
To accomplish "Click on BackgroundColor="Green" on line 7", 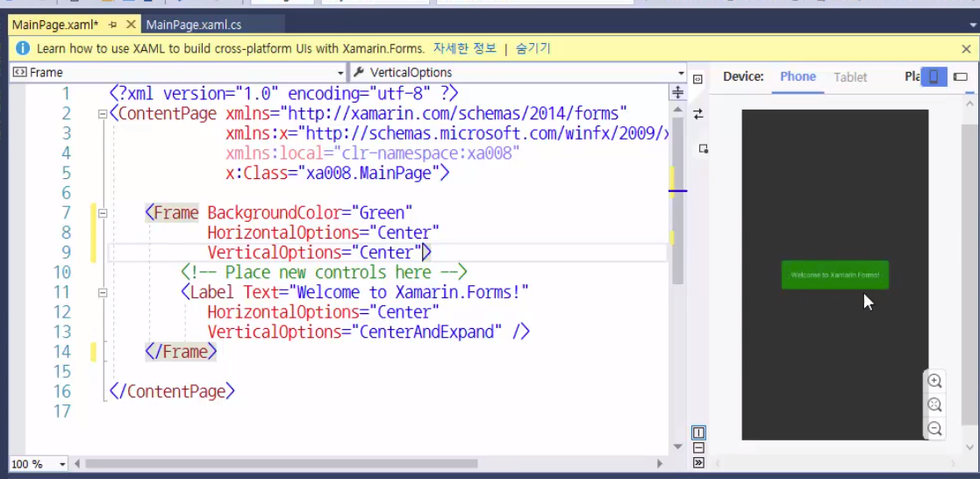I will 310,213.
